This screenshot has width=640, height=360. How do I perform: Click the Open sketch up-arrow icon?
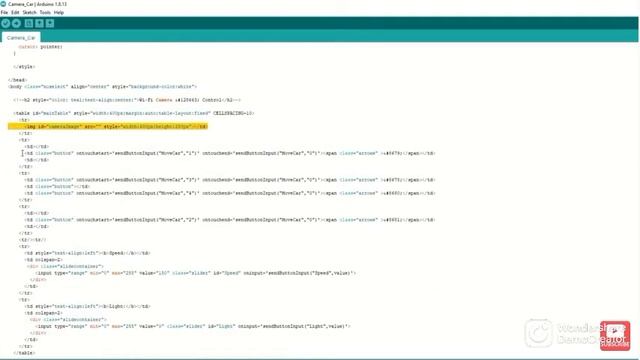point(39,24)
